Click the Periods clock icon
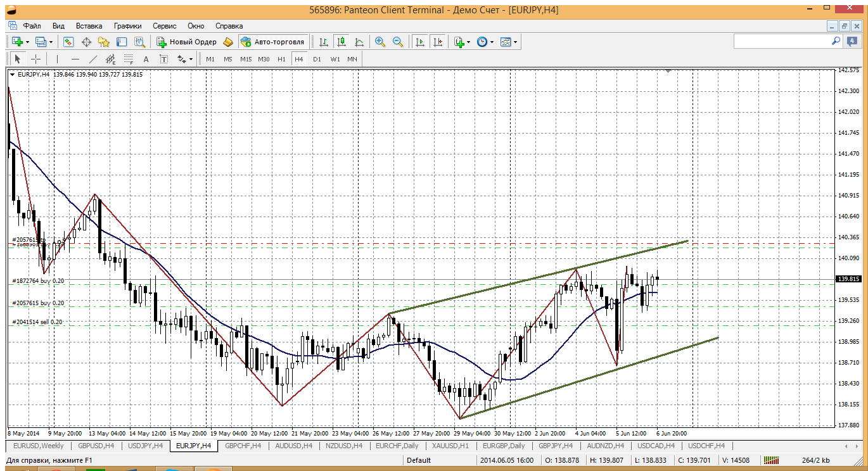The height and width of the screenshot is (471, 868). coord(482,42)
